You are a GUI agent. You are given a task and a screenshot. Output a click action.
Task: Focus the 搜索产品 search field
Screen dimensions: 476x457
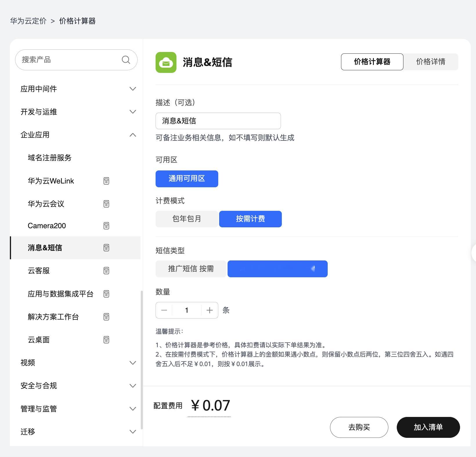point(76,60)
